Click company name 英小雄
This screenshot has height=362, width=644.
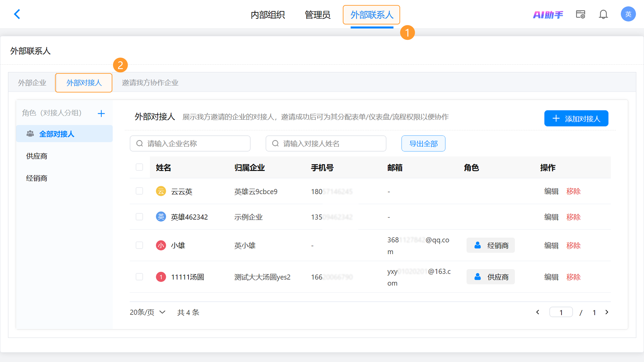tap(245, 245)
